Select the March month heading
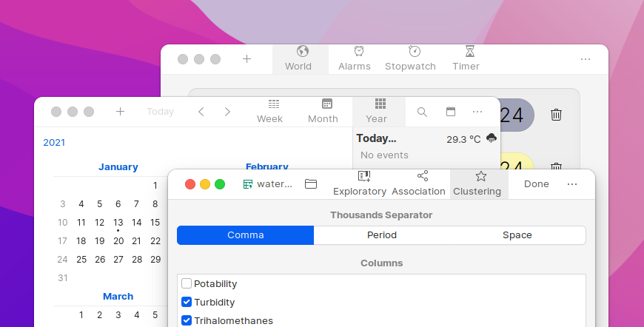 118,296
